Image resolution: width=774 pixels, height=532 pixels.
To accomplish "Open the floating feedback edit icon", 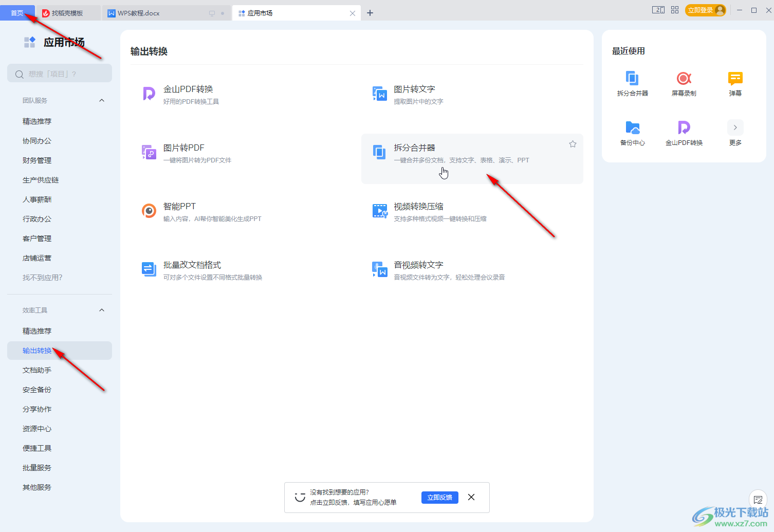I will coord(758,499).
